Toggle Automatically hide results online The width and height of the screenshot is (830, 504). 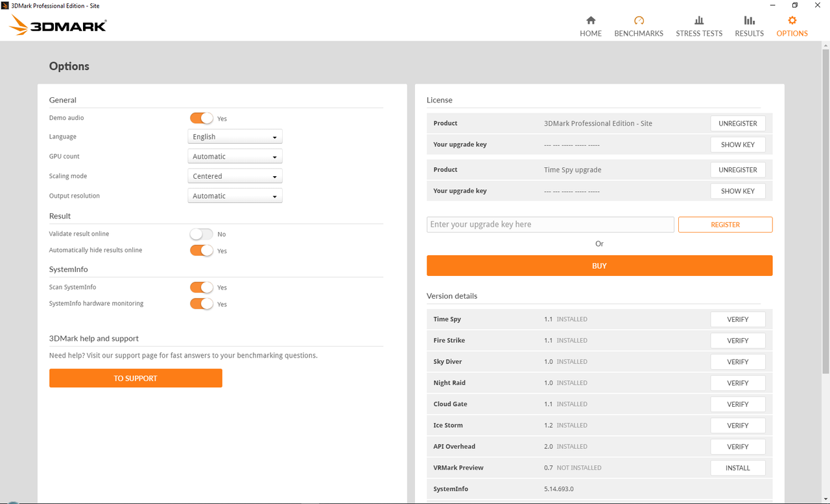pos(202,250)
